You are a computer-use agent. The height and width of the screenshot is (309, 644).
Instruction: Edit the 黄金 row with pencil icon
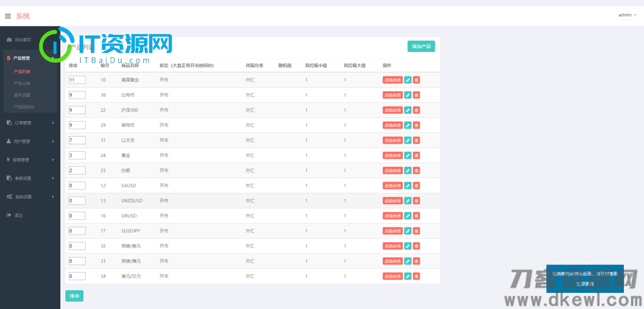pyautogui.click(x=408, y=156)
